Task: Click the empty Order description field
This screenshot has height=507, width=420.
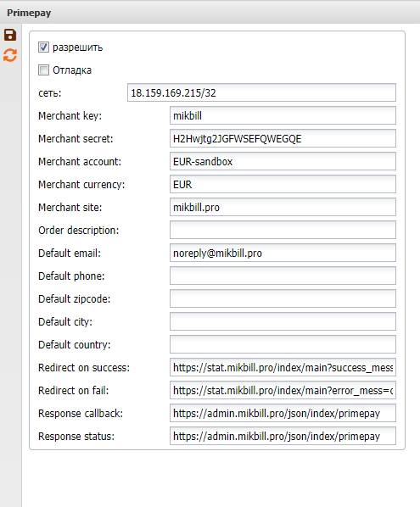Action: click(x=283, y=230)
